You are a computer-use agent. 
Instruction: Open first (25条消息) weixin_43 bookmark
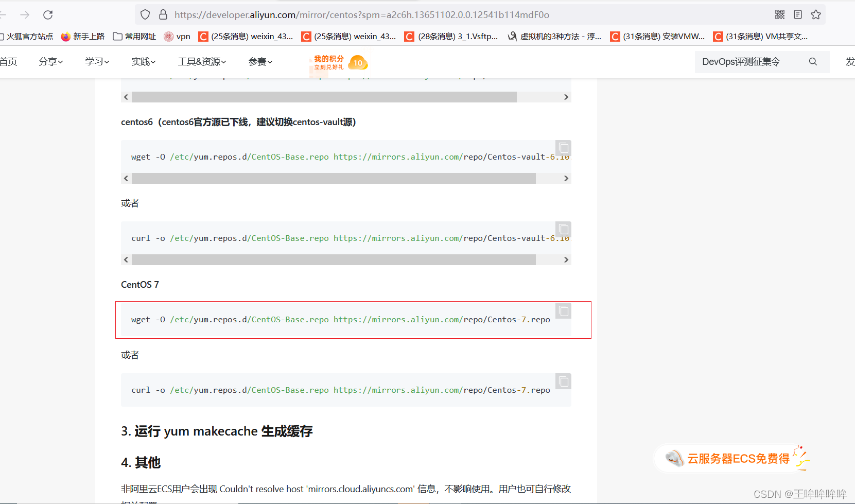[x=246, y=37]
